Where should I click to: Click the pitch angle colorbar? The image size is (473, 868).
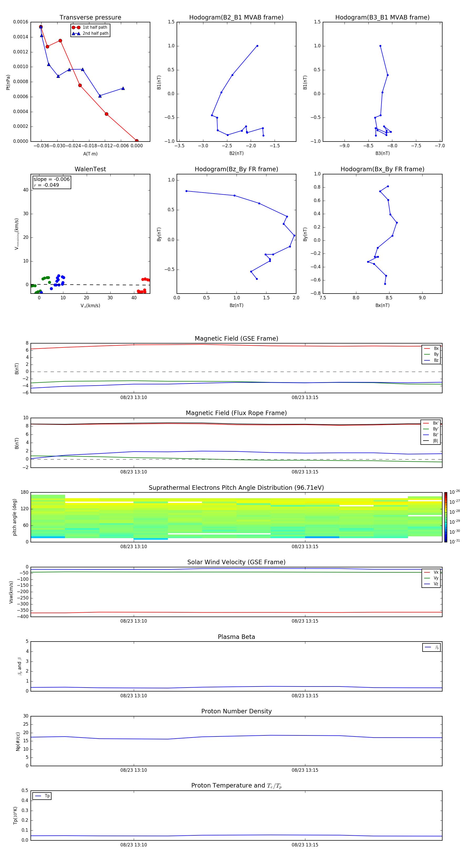(446, 517)
